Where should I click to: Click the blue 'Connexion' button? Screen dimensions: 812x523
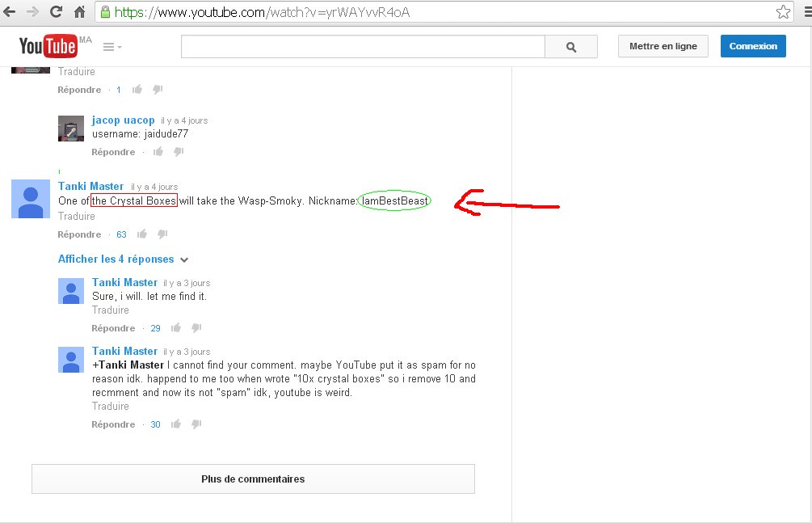(752, 46)
